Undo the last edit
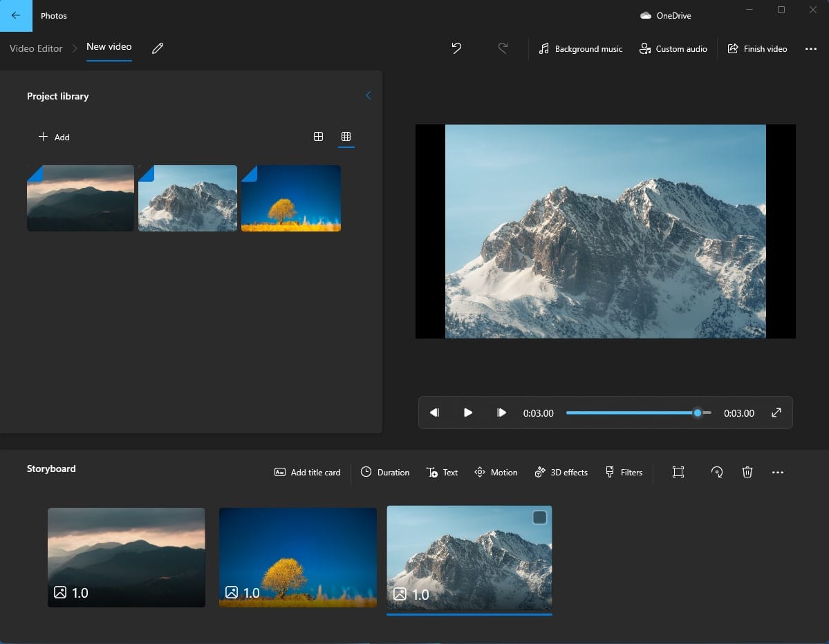This screenshot has height=644, width=829. (456, 48)
